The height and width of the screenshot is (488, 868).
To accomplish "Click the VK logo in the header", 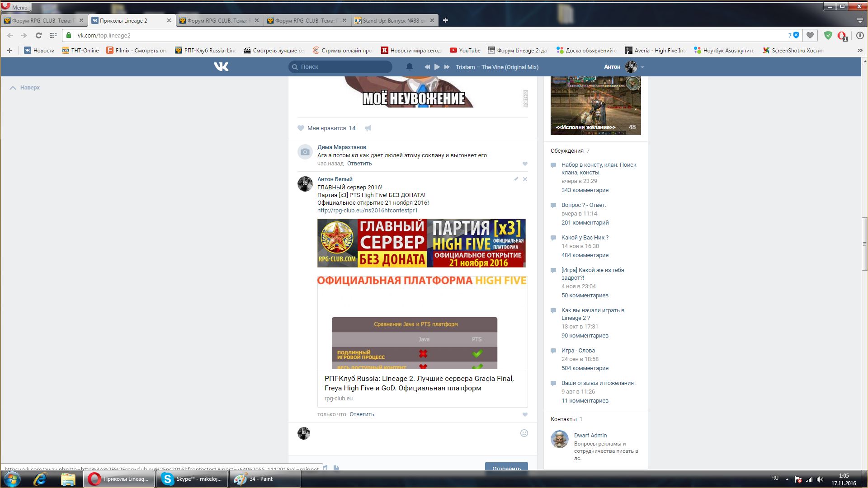I will pyautogui.click(x=221, y=67).
